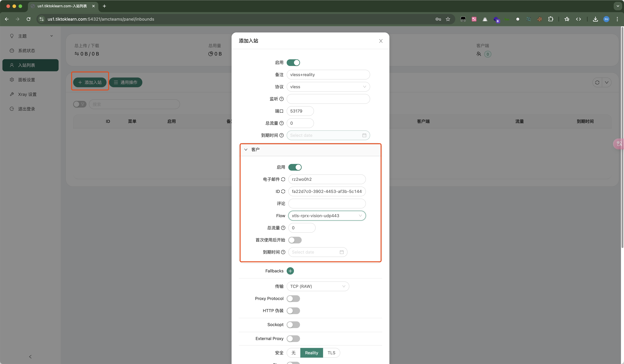Collapse the 客户 section
Viewport: 624px width, 364px height.
[255, 149]
